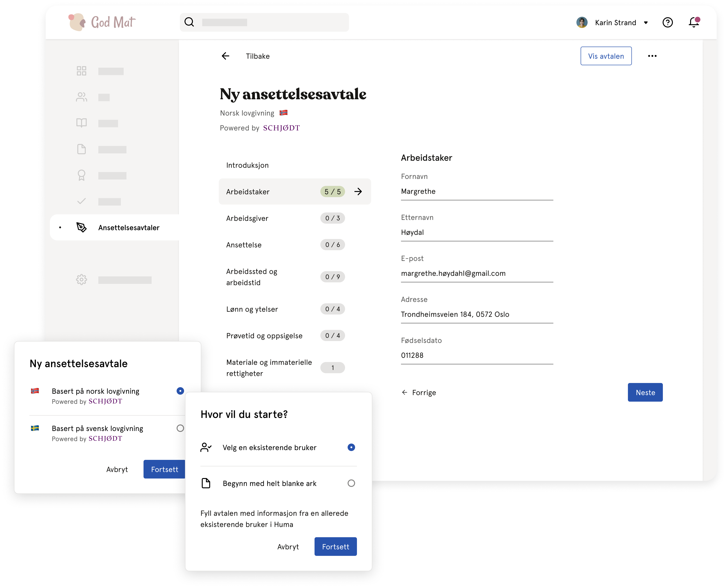Open the Arbeidsgiver section step
This screenshot has height=588, width=726.
[295, 218]
